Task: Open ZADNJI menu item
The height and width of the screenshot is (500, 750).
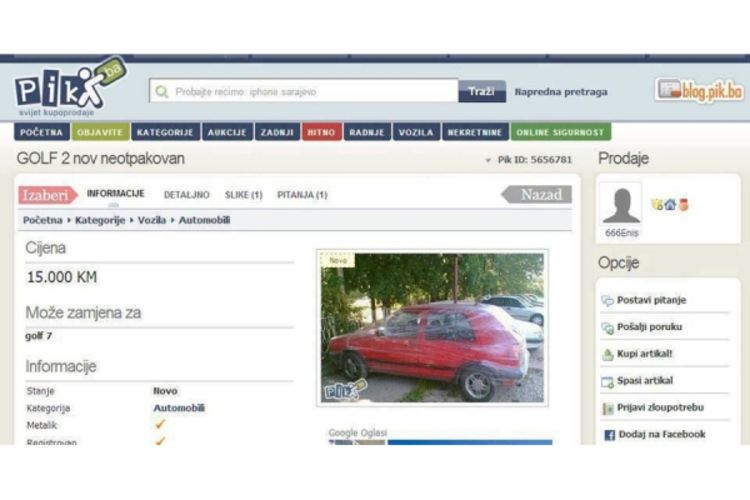Action: 277,132
